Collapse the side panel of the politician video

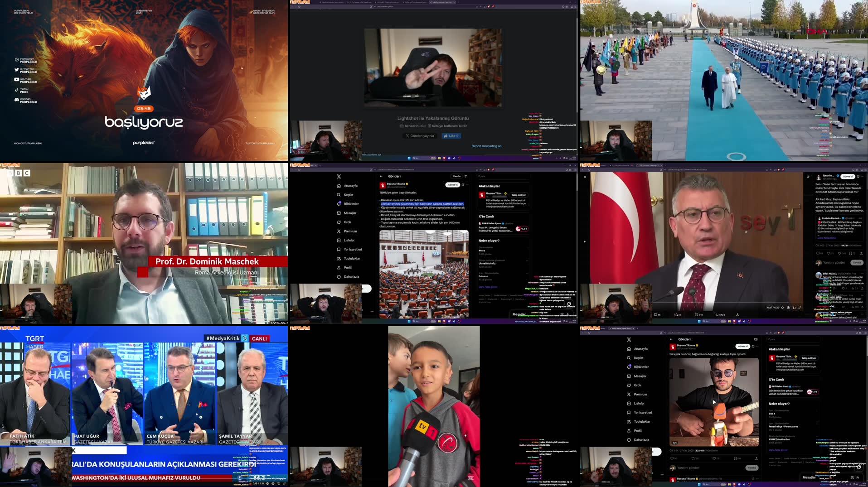click(808, 177)
